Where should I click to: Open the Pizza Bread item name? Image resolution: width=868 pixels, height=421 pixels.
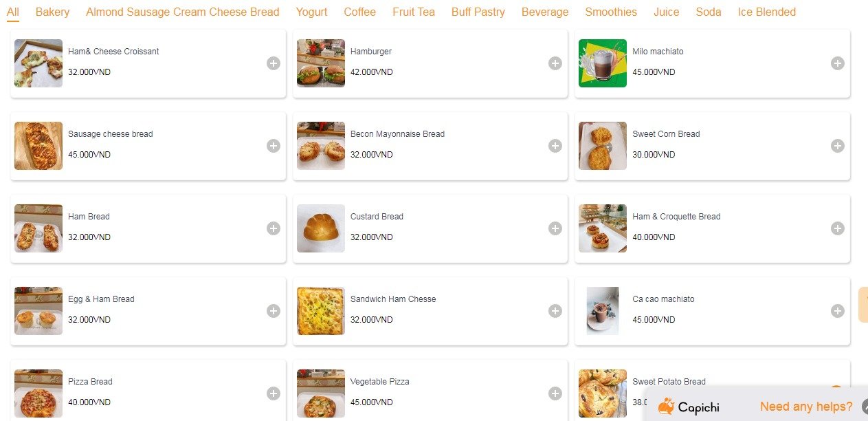(x=90, y=382)
